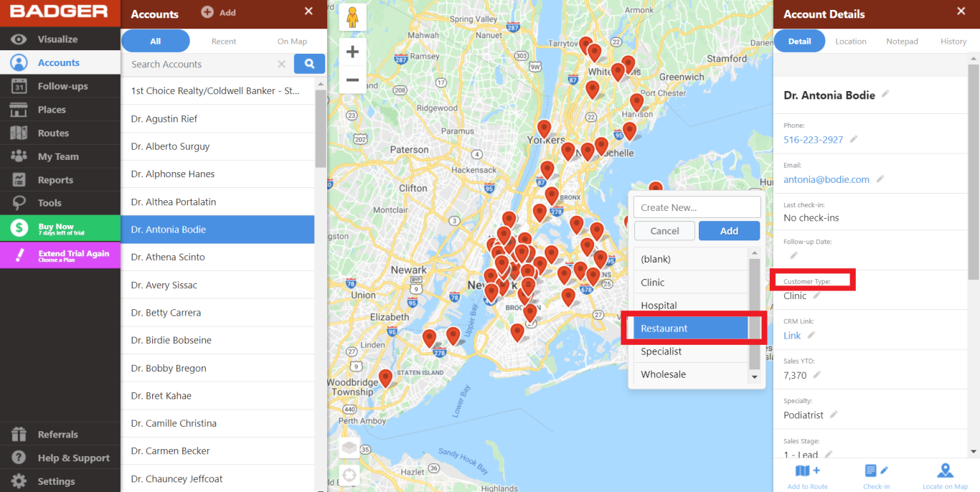This screenshot has height=492, width=980.
Task: Click the Street View pegman icon
Action: pyautogui.click(x=352, y=17)
